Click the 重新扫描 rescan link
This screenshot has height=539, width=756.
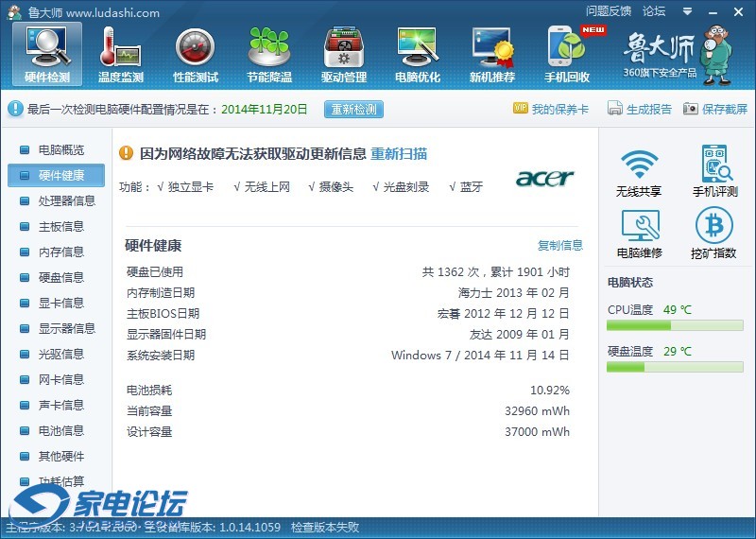pyautogui.click(x=398, y=153)
